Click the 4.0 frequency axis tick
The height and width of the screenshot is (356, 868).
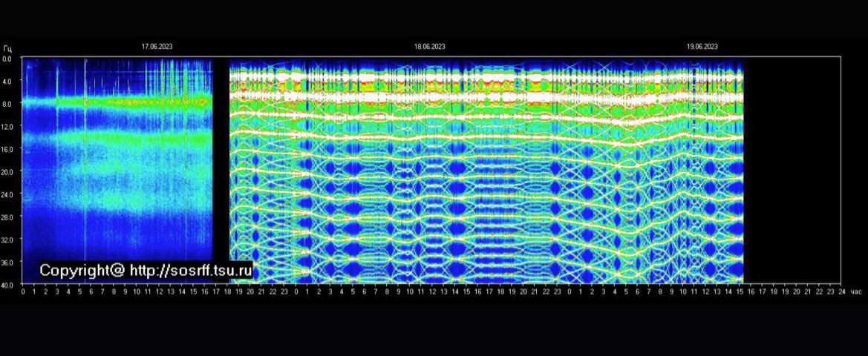7,82
